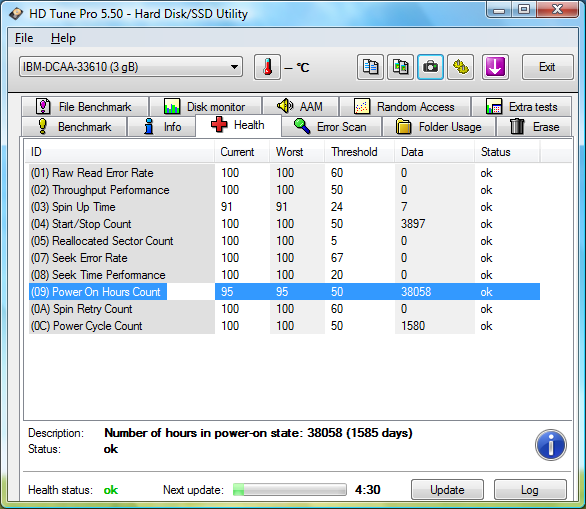Click the Status column header
The width and height of the screenshot is (586, 509).
click(507, 152)
